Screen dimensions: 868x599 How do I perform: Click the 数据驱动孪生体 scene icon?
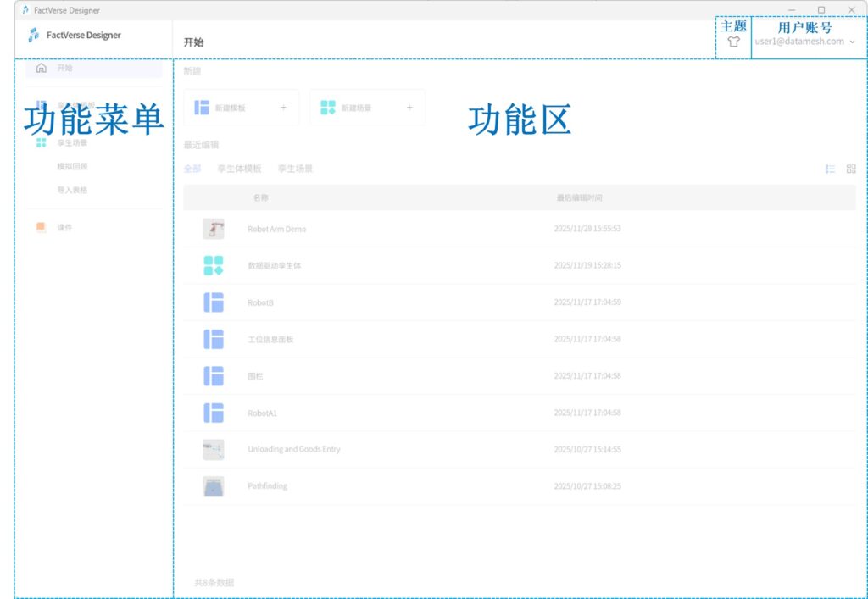pyautogui.click(x=214, y=265)
